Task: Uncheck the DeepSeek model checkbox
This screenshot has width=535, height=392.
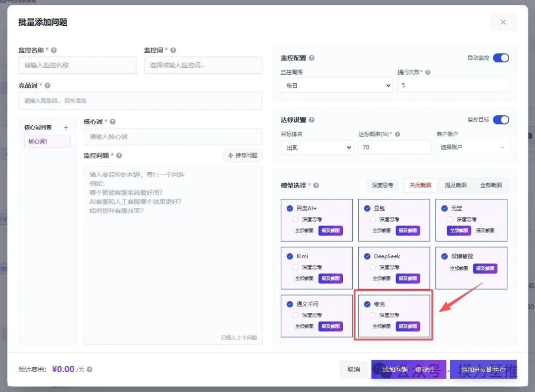Action: [367, 256]
